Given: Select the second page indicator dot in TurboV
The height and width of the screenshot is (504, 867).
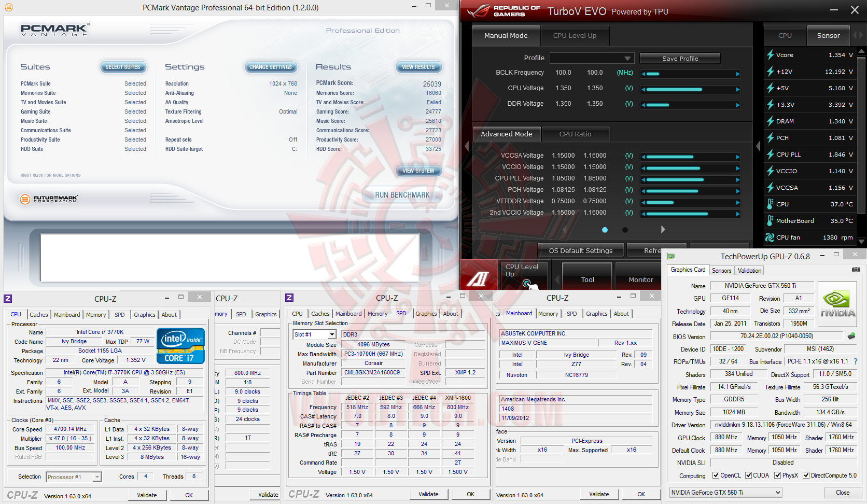Looking at the screenshot, I should [x=625, y=230].
